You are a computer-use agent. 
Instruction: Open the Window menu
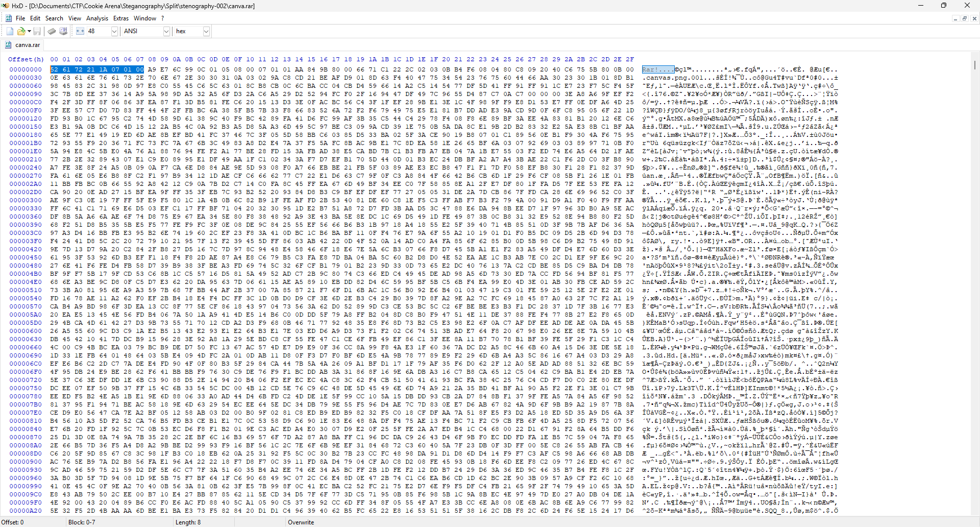pos(145,18)
